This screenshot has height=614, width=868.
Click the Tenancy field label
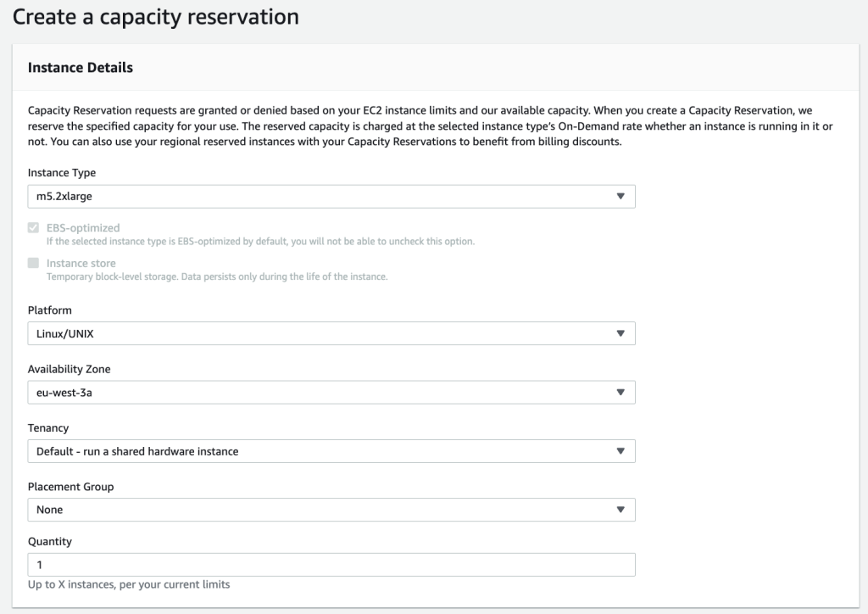tap(48, 428)
